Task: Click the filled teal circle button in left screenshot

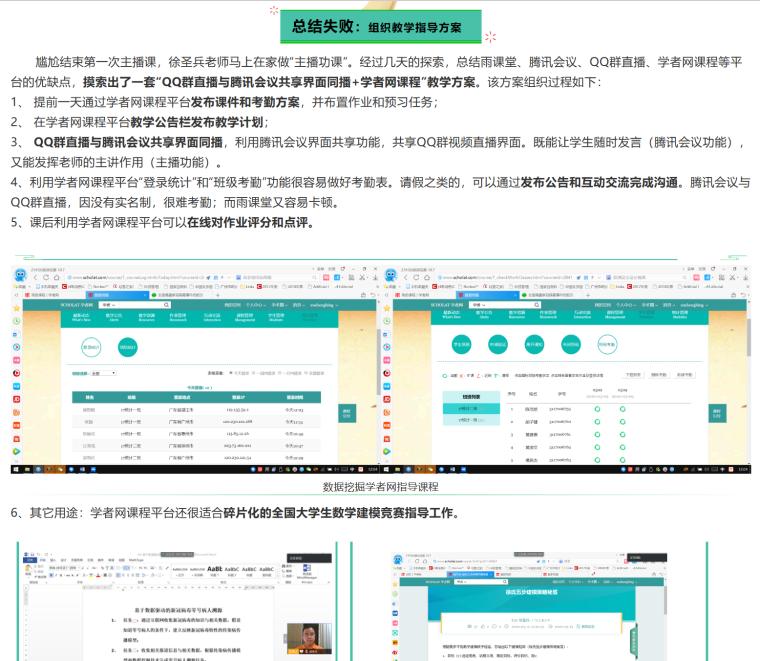Action: click(127, 346)
